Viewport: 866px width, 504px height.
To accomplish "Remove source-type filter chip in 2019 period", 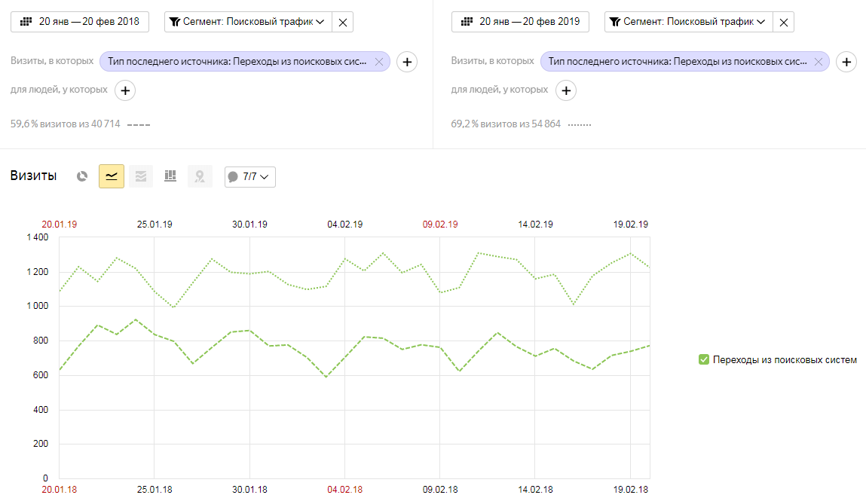I will (x=819, y=62).
